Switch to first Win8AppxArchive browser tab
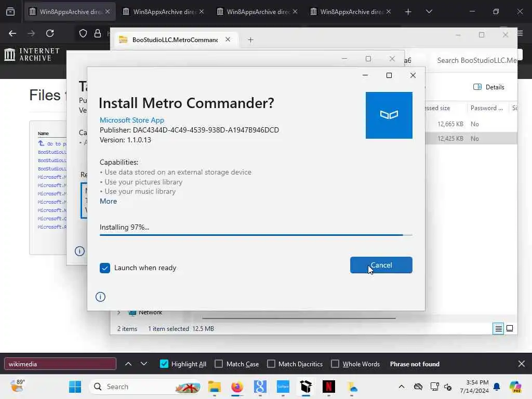The image size is (532, 399). [x=70, y=11]
